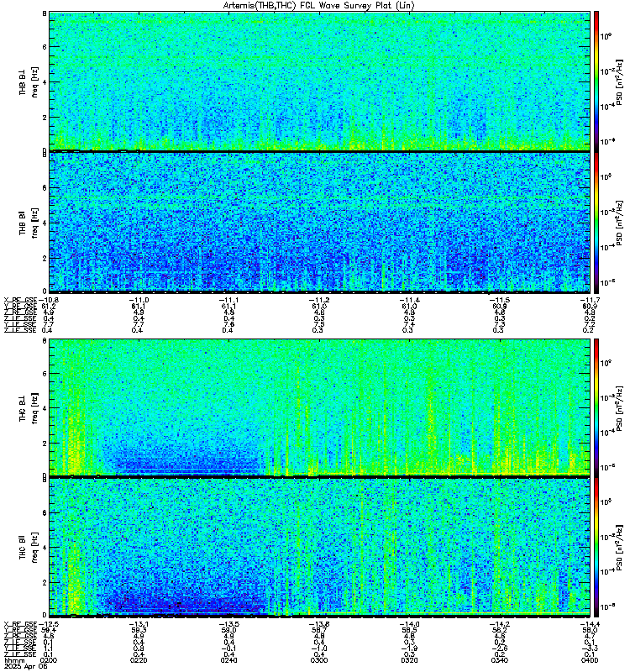Image resolution: width=630 pixels, height=672 pixels.
Task: Click THC X_RE_GSE value "-14.0"
Action: pos(409,624)
